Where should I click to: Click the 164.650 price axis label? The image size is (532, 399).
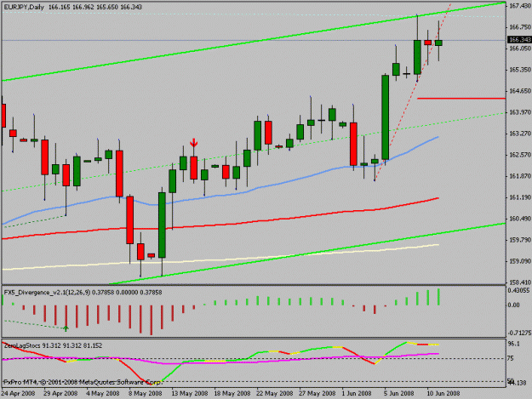pos(520,91)
